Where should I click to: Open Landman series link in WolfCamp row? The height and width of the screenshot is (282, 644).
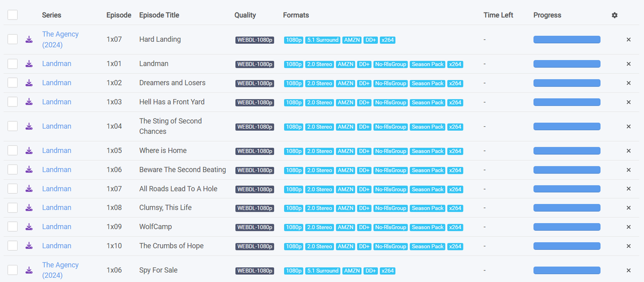tap(57, 227)
